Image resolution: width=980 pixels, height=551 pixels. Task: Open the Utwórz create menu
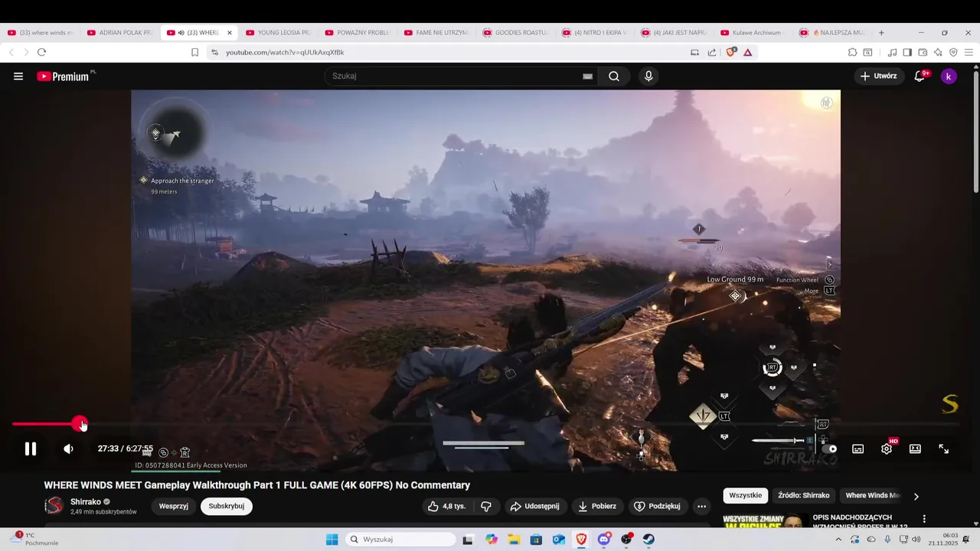pyautogui.click(x=879, y=76)
